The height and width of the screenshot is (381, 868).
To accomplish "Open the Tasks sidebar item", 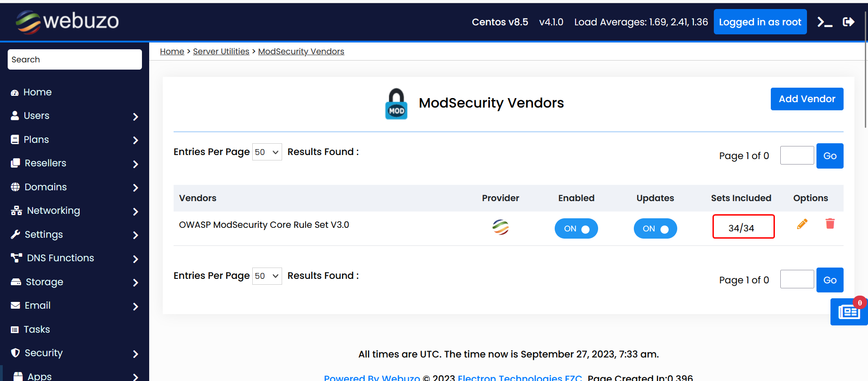I will [x=37, y=329].
